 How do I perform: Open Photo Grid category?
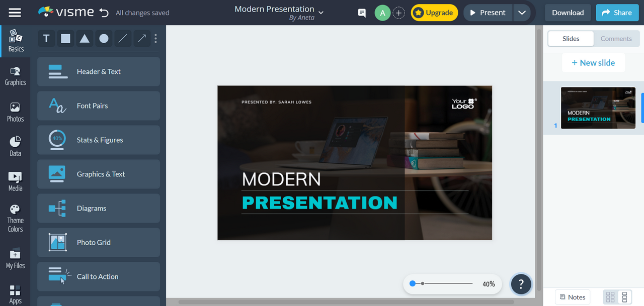pos(99,242)
